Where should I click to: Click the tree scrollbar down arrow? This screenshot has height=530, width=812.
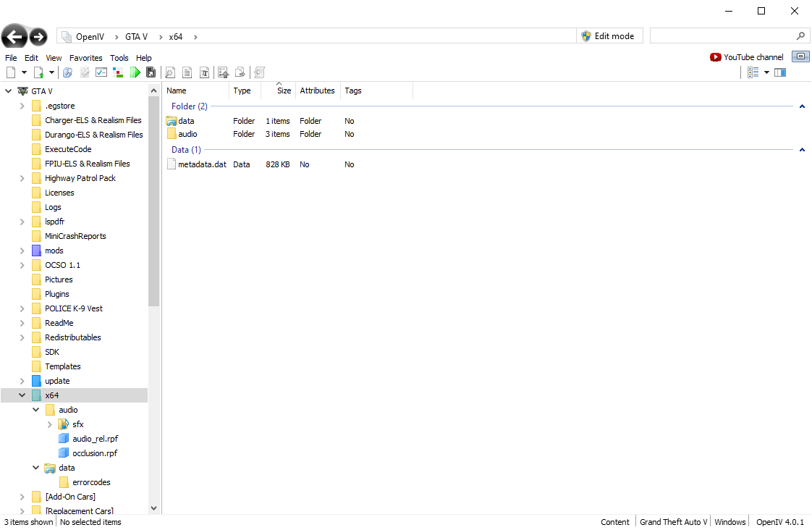coord(153,508)
